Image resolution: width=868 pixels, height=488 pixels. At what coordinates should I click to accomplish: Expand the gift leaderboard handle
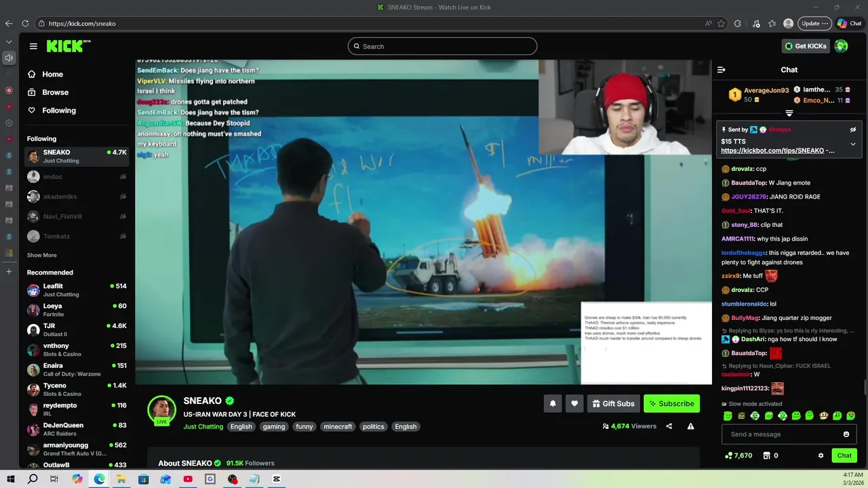pyautogui.click(x=789, y=113)
